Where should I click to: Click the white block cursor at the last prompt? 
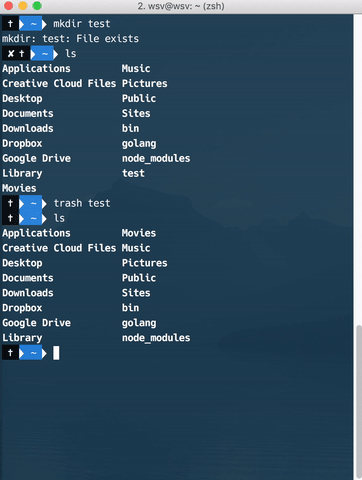click(x=56, y=353)
